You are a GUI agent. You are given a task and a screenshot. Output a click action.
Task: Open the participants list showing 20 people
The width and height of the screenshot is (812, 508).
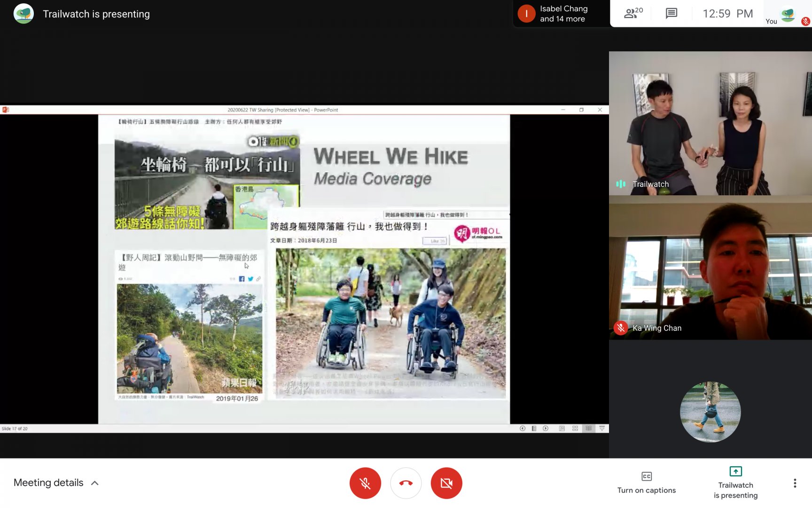[632, 13]
